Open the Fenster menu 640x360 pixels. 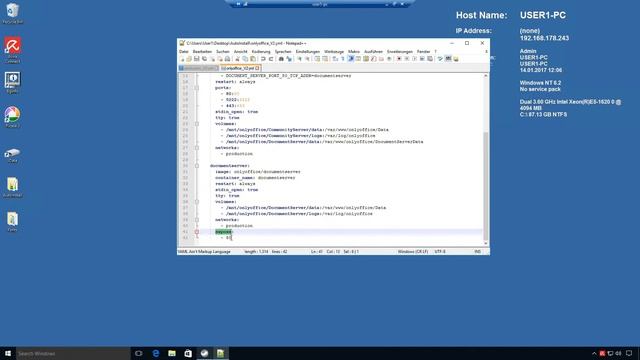click(423, 51)
